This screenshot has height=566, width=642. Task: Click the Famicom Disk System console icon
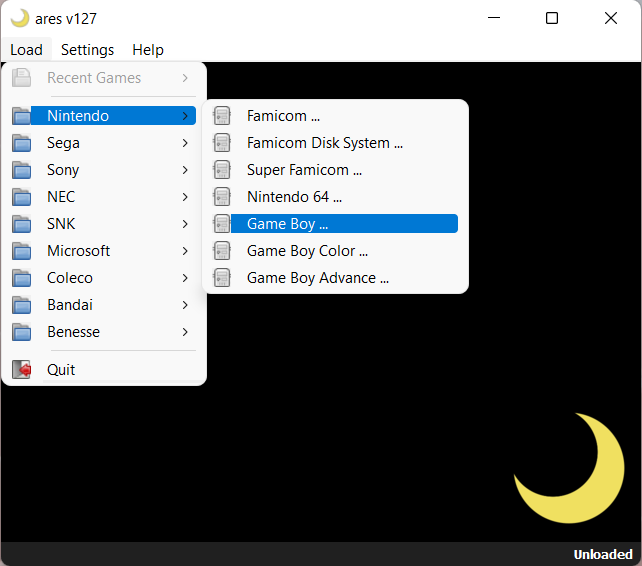222,143
